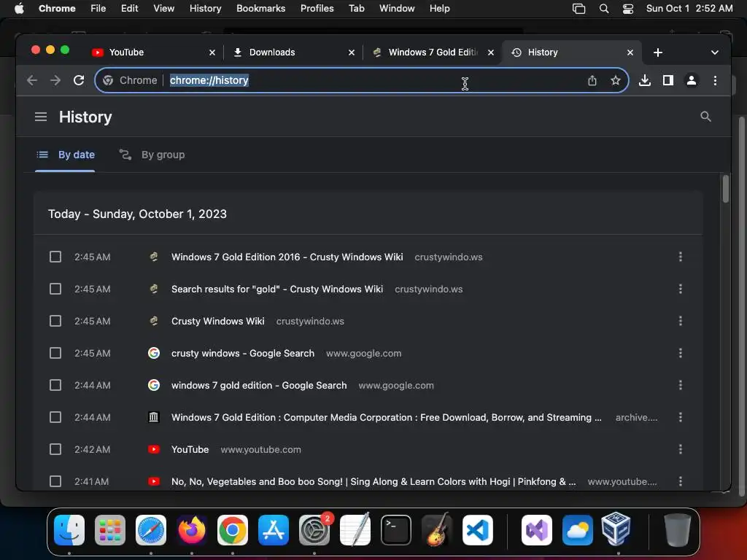747x560 pixels.
Task: Reload the History page
Action: pyautogui.click(x=79, y=80)
